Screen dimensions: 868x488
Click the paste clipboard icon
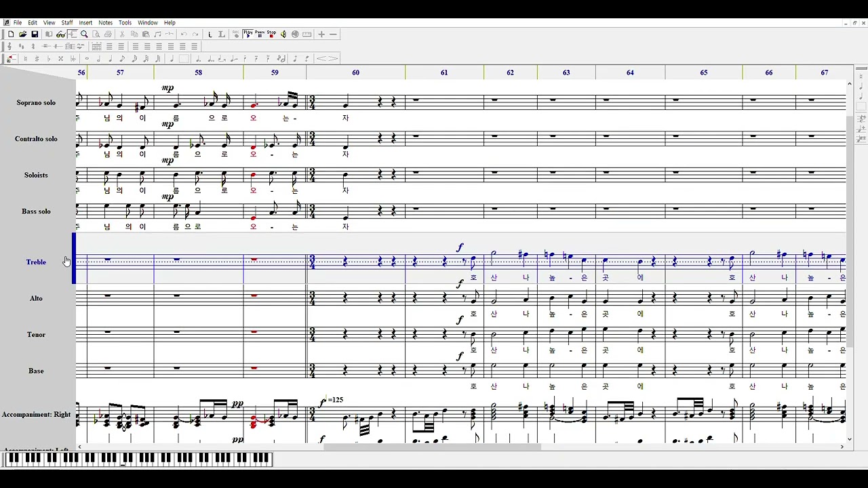click(146, 34)
